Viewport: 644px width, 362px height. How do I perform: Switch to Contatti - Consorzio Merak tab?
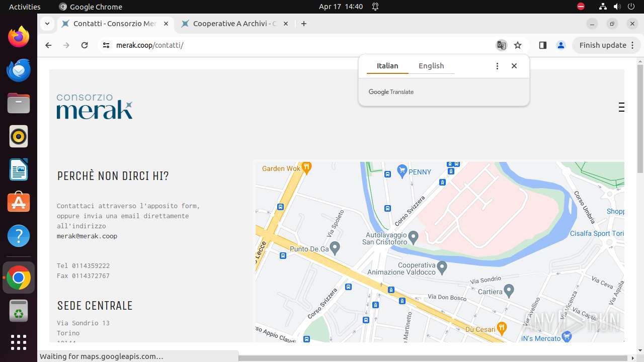pyautogui.click(x=115, y=24)
